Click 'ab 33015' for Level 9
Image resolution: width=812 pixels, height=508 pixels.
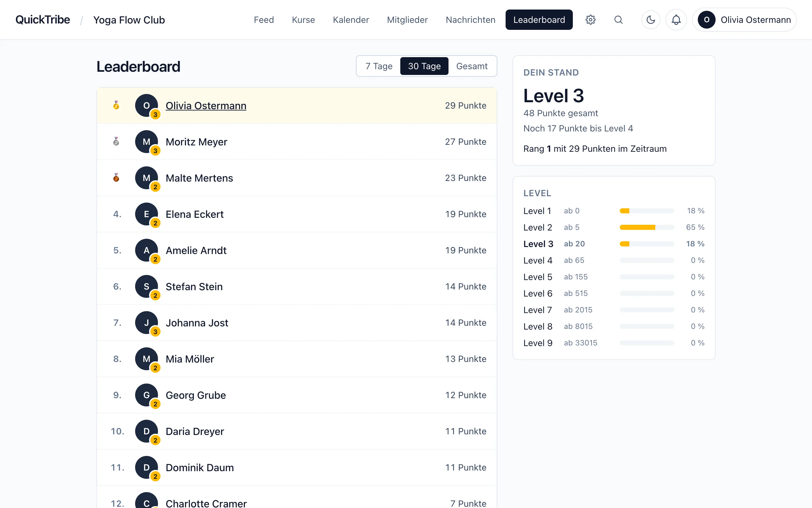click(580, 343)
